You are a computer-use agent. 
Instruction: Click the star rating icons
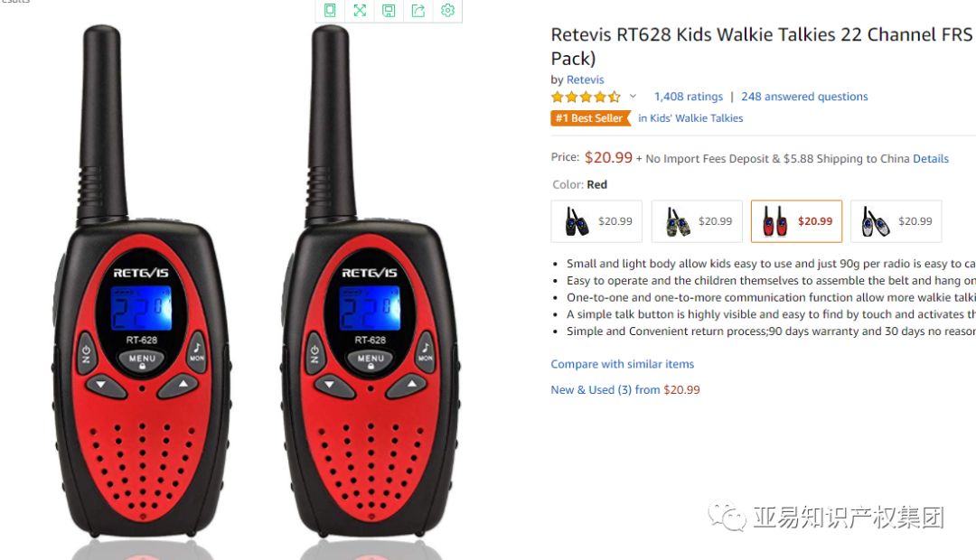click(586, 97)
